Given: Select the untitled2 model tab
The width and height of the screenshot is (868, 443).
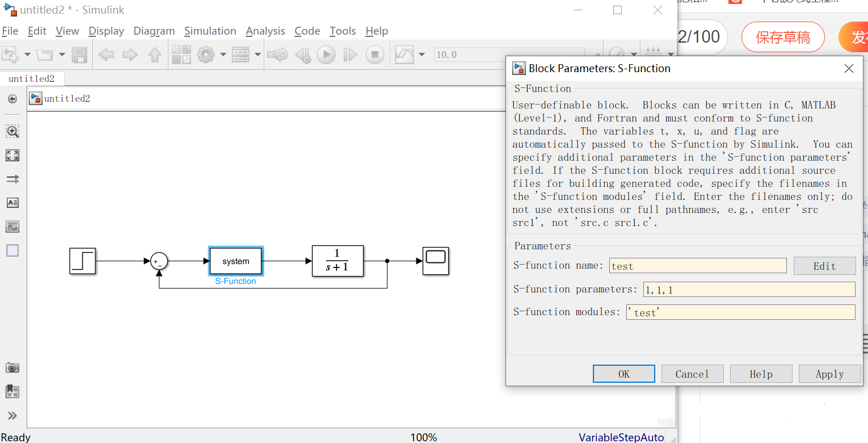Looking at the screenshot, I should point(32,78).
